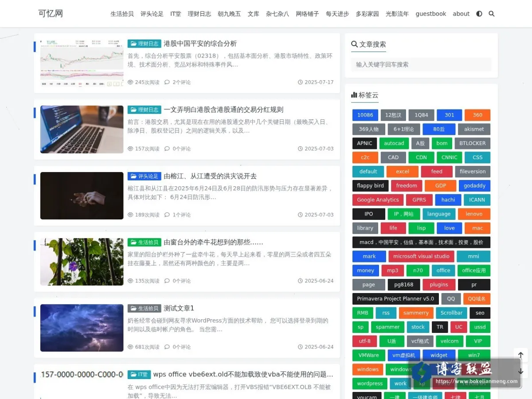Click comment icon on 港股中国平安的综合分析 post
Image resolution: width=532 pixels, height=399 pixels.
pyautogui.click(x=167, y=82)
